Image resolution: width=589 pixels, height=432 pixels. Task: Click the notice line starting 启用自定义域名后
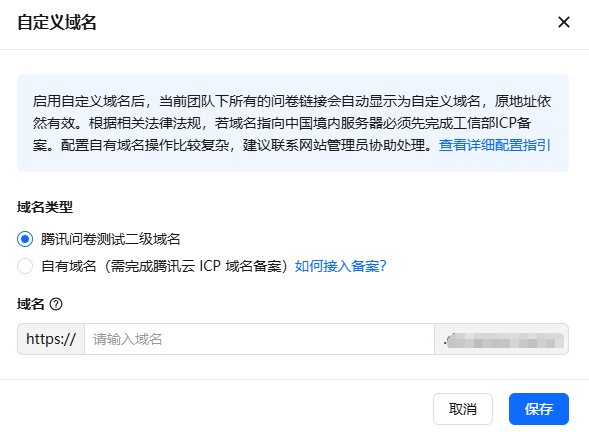point(292,101)
